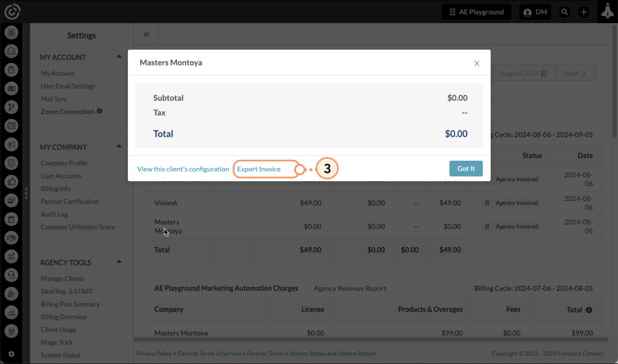The height and width of the screenshot is (364, 618).
Task: Open the list view sidebar icon
Action: (11, 126)
